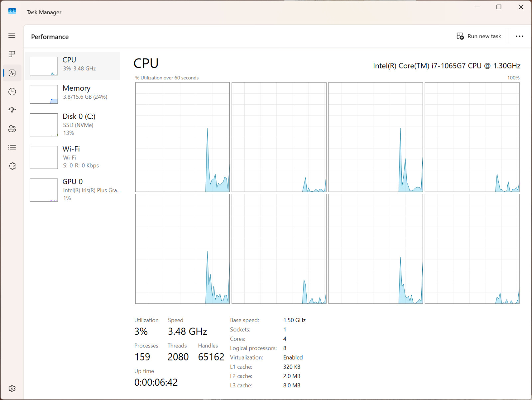Viewport: 532px width, 400px height.
Task: Click the Disk 0 mini graph thumbnail
Action: point(44,125)
